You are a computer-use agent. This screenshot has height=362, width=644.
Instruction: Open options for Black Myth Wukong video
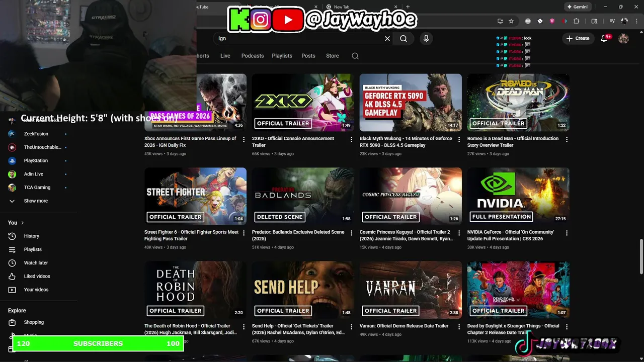[x=459, y=140]
